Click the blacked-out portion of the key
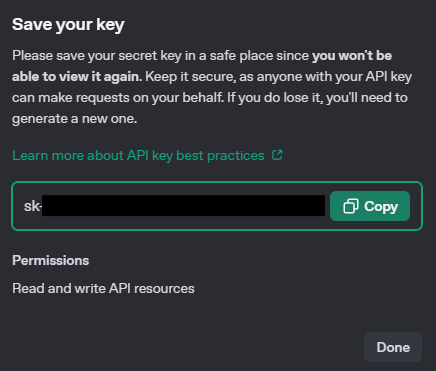 point(183,206)
